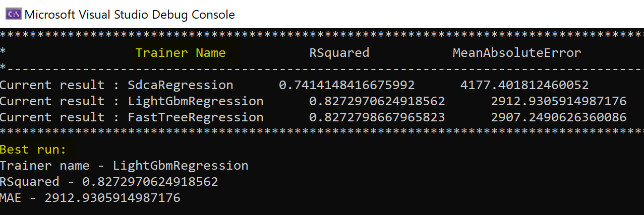Click the RSquared column header
The height and width of the screenshot is (215, 644).
(339, 53)
